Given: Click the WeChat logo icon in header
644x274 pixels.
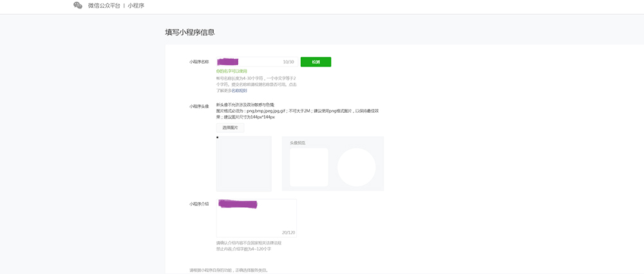Looking at the screenshot, I should click(78, 5).
